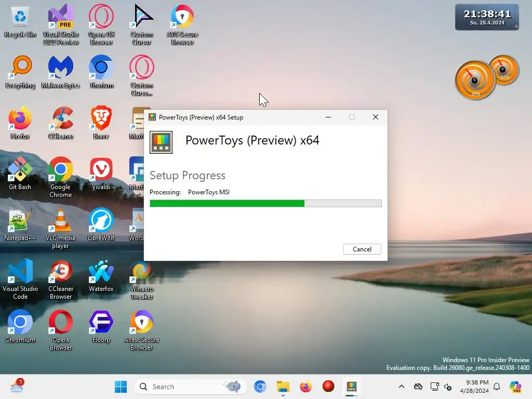Open the notifications bell

coord(497,387)
